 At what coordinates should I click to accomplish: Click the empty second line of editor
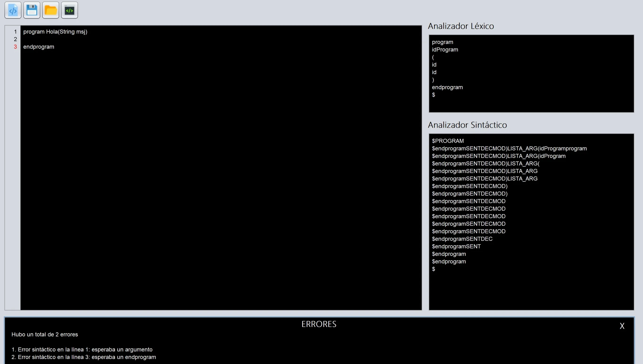pyautogui.click(x=221, y=39)
